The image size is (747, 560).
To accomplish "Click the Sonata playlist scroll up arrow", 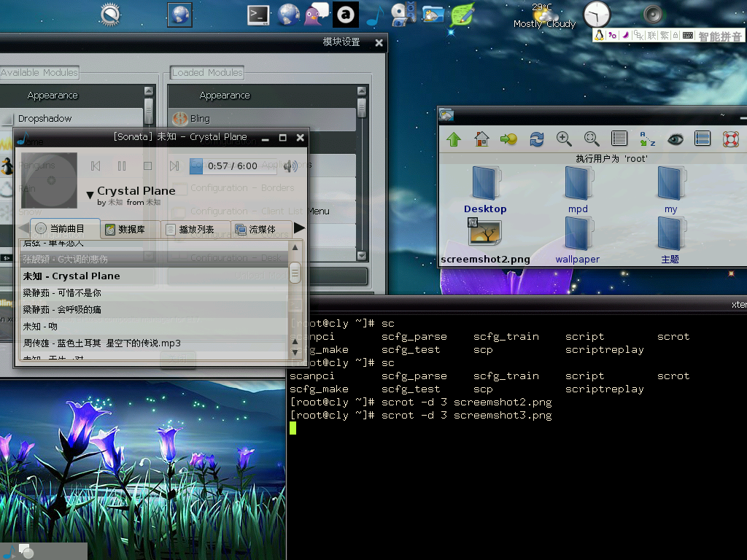I will point(295,248).
